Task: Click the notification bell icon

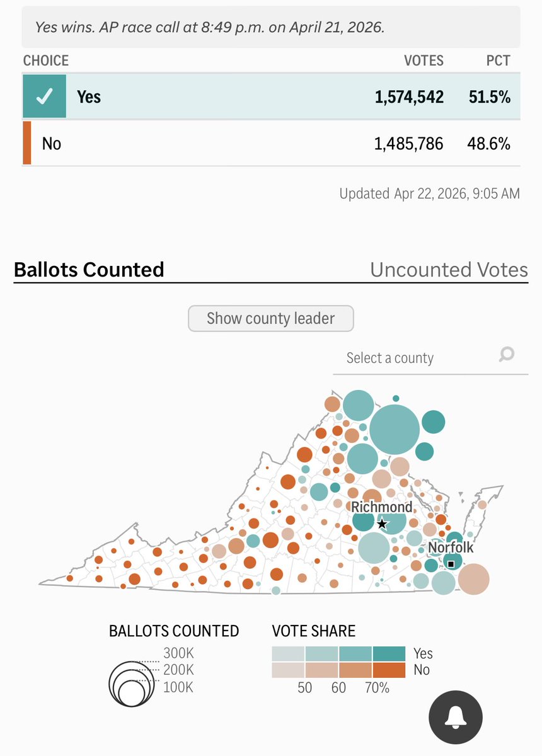Action: (x=455, y=717)
